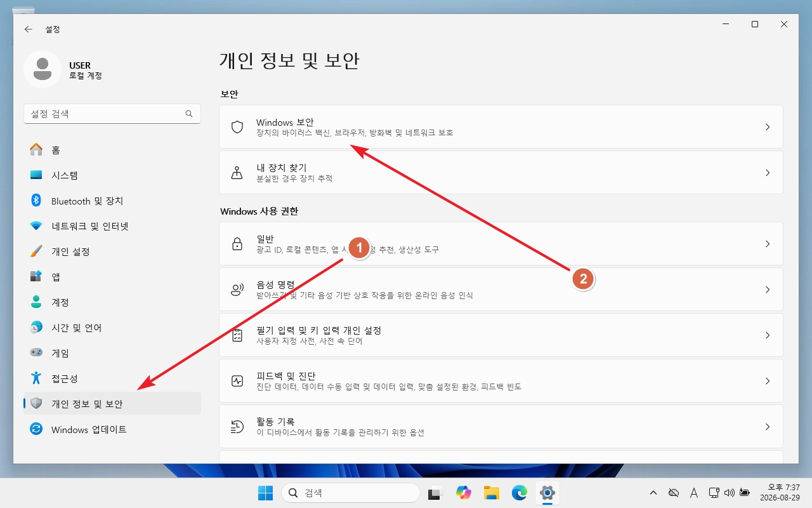Open network status from the tray
The width and height of the screenshot is (812, 508).
click(714, 493)
